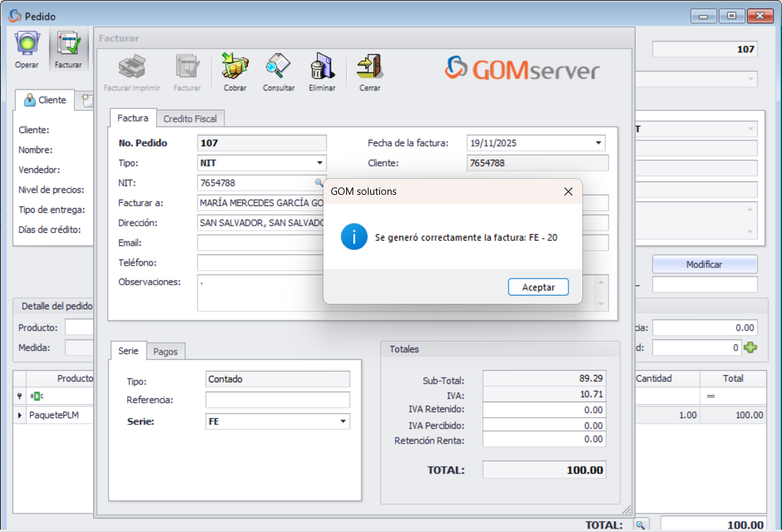Switch to the Credito Fiscal tab

[191, 118]
